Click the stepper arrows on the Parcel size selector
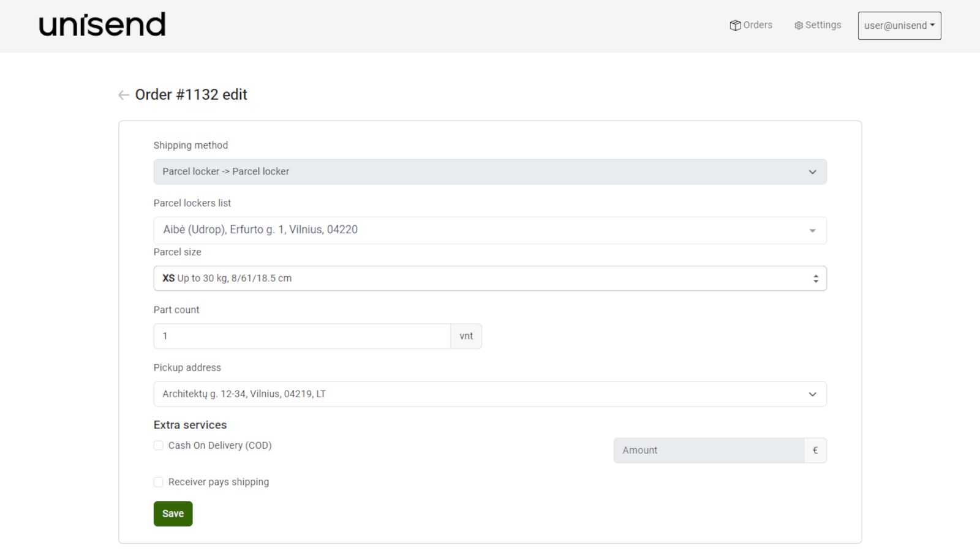 (x=815, y=278)
